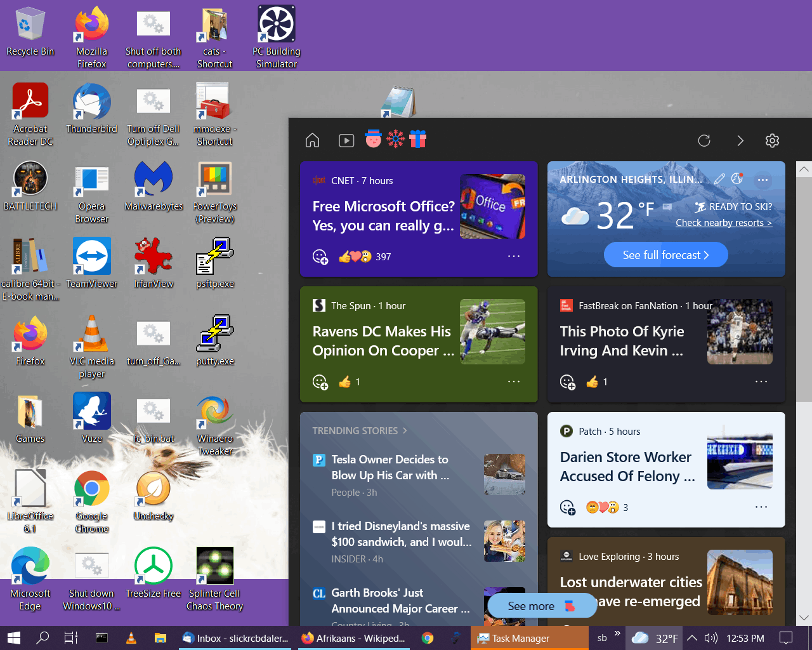Open more options on the Patch card
812x650 pixels.
[x=761, y=507]
